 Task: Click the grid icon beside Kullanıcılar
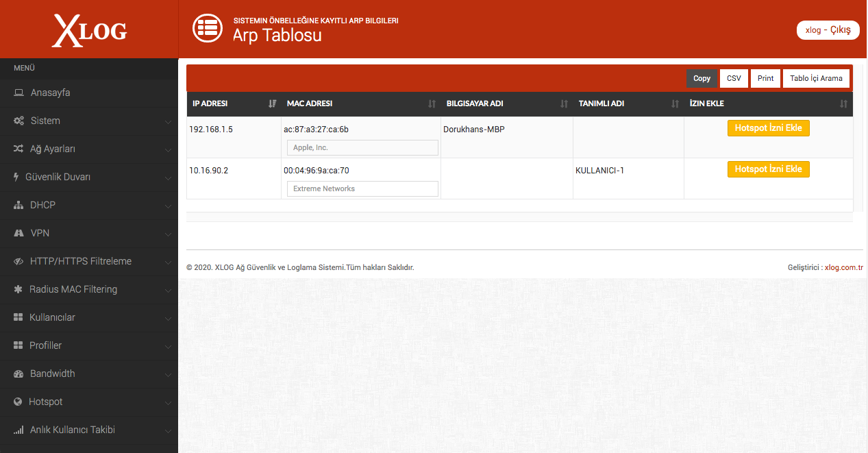[x=18, y=317]
